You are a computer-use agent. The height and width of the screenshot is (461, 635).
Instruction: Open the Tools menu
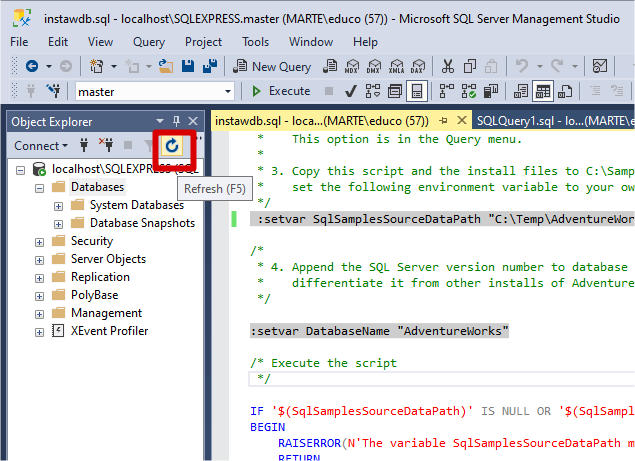(256, 42)
